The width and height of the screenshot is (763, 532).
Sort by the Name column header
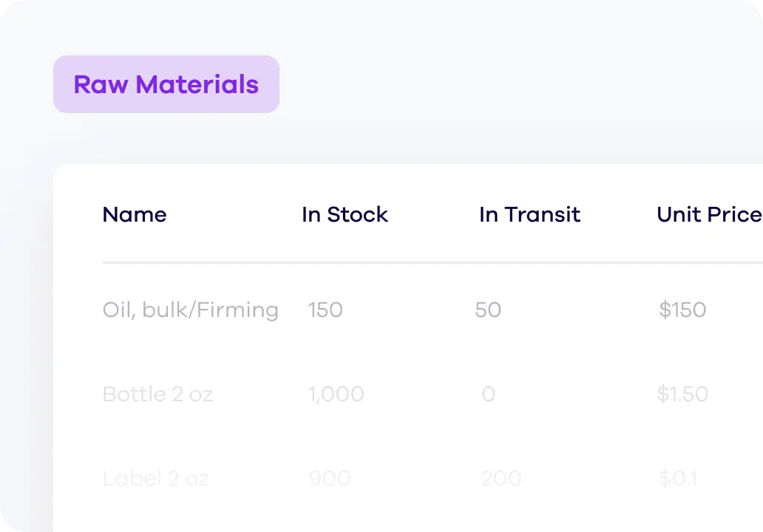135,215
